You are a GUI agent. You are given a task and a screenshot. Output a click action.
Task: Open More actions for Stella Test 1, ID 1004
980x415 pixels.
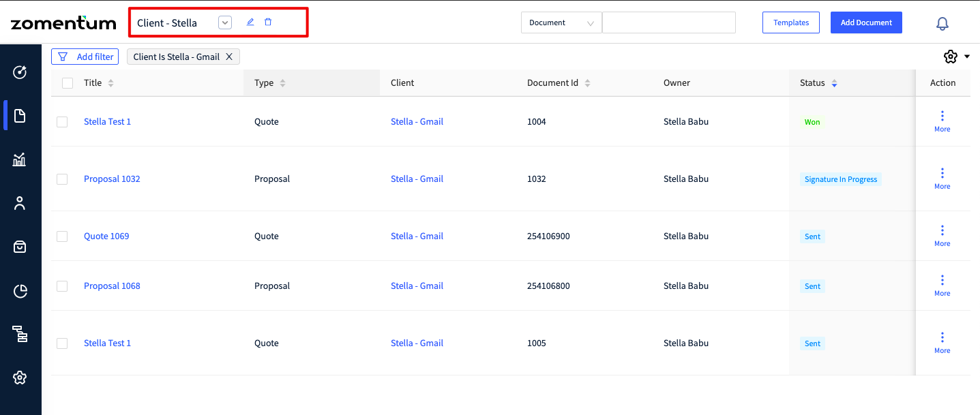click(942, 121)
